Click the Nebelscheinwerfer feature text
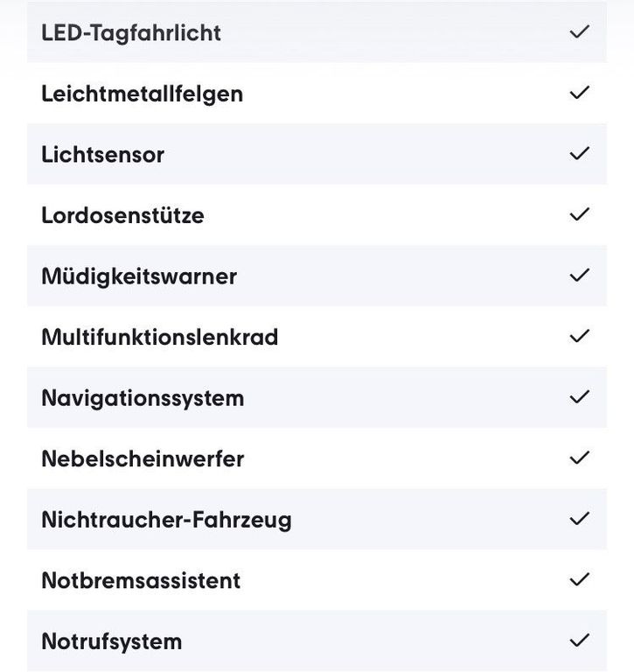This screenshot has height=672, width=634. [x=143, y=458]
